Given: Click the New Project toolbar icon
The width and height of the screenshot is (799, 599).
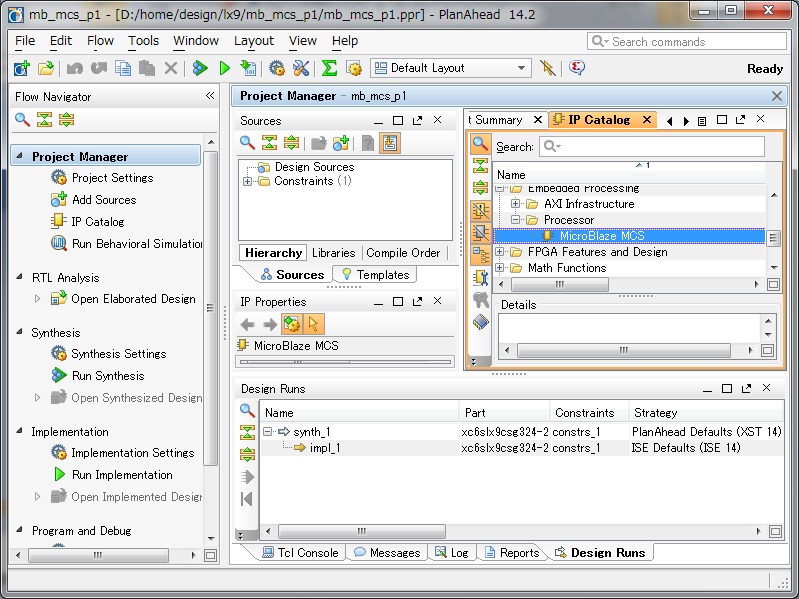Looking at the screenshot, I should click(22, 68).
